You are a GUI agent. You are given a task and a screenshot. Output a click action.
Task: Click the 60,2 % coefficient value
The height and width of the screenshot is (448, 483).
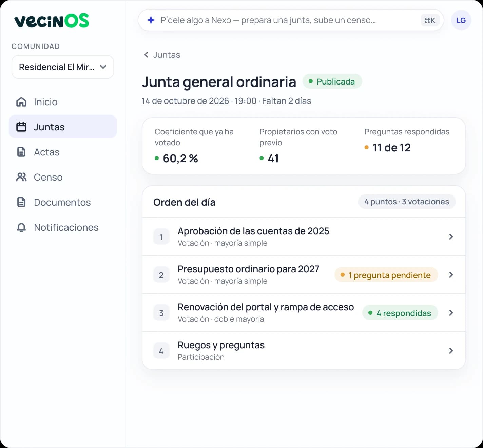pos(180,158)
